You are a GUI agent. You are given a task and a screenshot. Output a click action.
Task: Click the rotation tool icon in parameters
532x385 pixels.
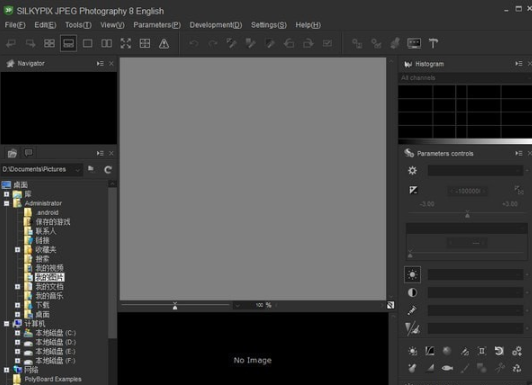tap(499, 351)
